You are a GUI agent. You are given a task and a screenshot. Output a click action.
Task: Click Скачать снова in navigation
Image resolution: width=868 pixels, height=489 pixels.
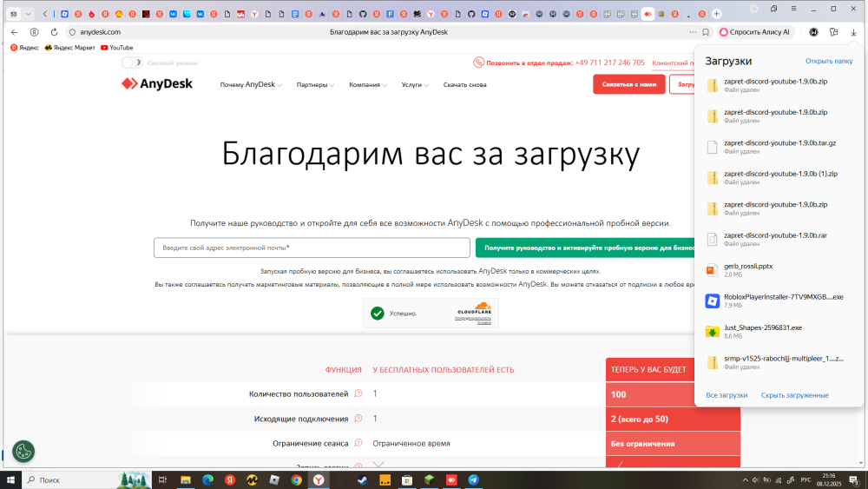[x=464, y=85]
